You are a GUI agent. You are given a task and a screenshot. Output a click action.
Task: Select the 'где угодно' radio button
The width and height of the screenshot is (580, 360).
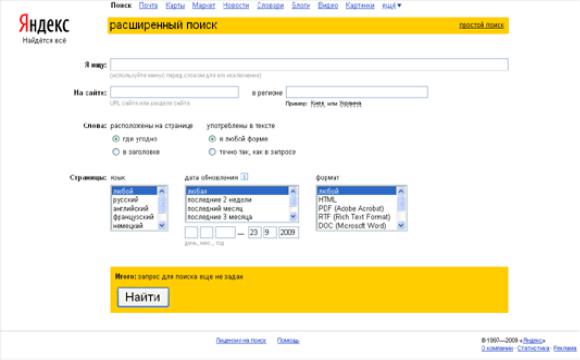116,139
